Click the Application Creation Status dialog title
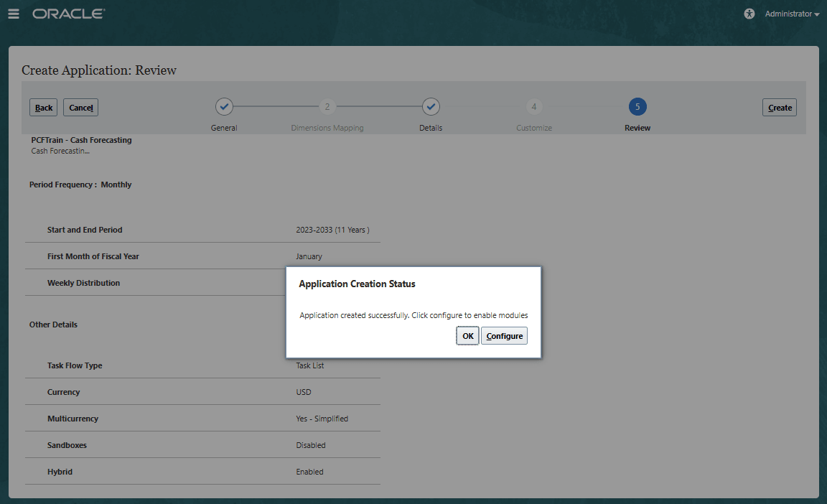Viewport: 827px width, 504px height. [x=357, y=284]
